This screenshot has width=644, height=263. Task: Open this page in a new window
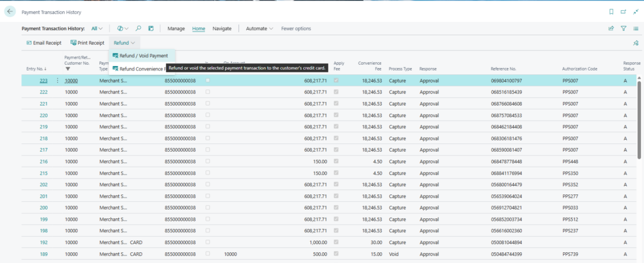tap(623, 12)
